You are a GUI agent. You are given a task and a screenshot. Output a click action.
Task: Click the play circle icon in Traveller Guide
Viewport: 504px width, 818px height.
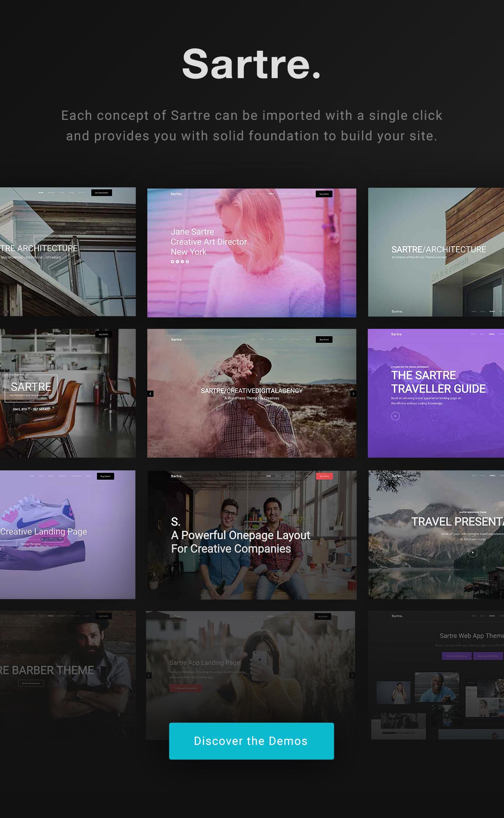[x=395, y=416]
